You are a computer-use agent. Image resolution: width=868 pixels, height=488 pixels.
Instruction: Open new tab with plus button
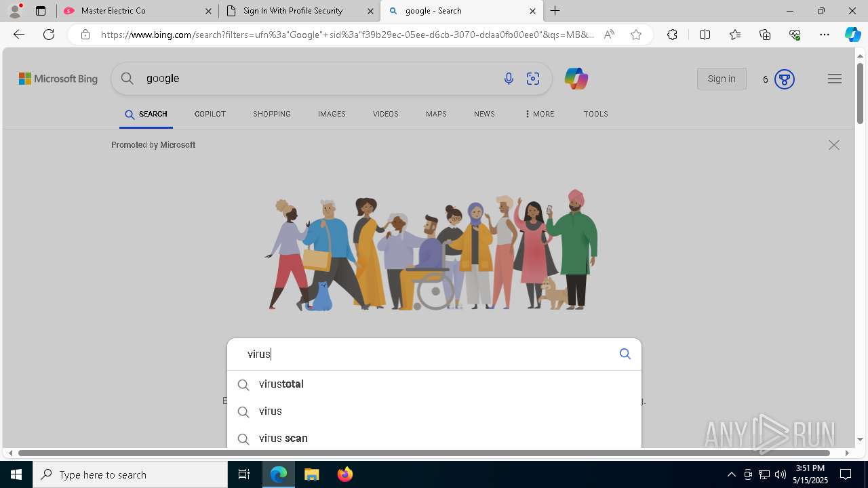(x=555, y=11)
